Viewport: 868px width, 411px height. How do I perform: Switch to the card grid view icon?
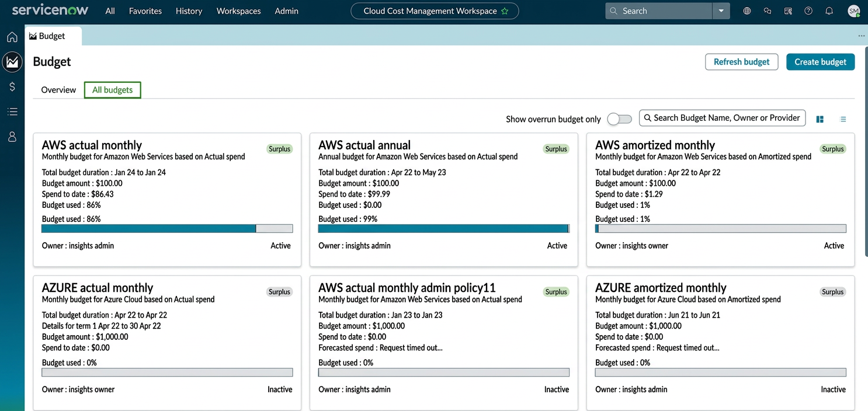[x=820, y=119]
